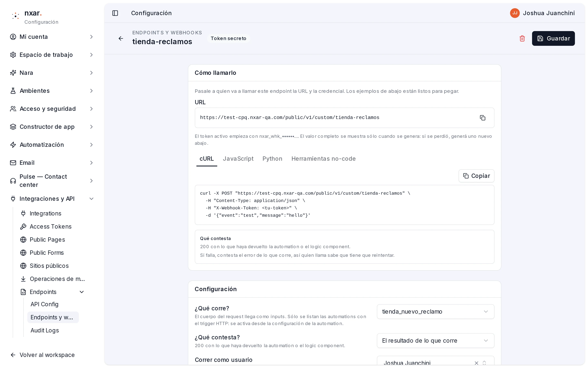Click the ENDPOINTS Y WEBHOOKS breadcrumb
This screenshot has height=368, width=588.
click(x=167, y=33)
